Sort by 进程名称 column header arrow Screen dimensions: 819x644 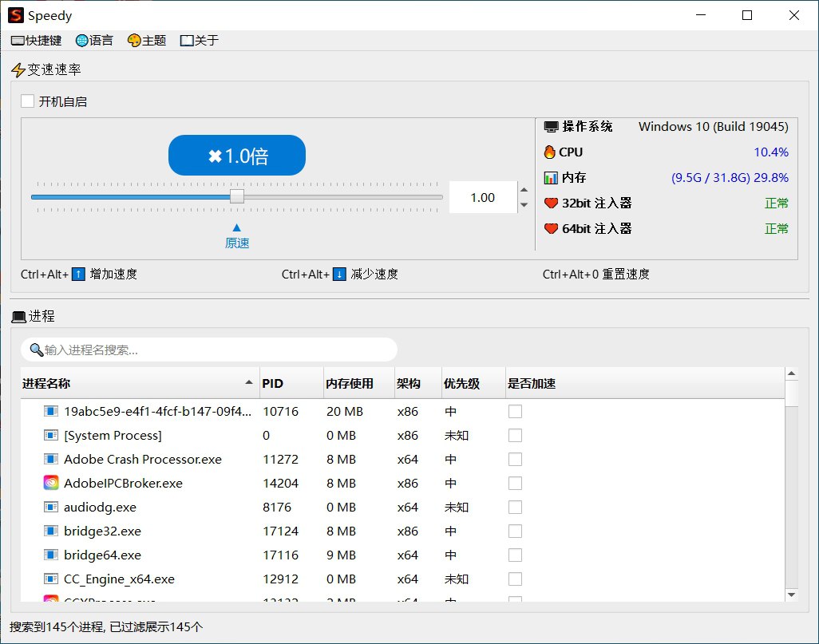tap(249, 383)
